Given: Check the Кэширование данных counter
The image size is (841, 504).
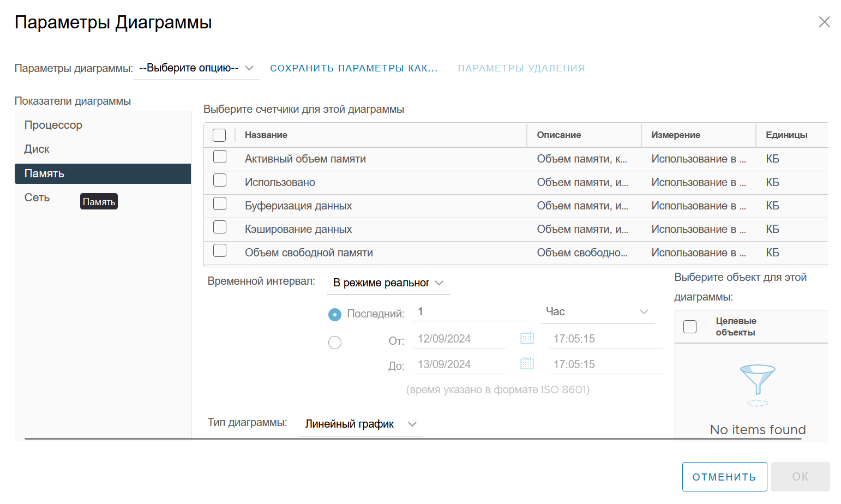Looking at the screenshot, I should click(x=220, y=227).
